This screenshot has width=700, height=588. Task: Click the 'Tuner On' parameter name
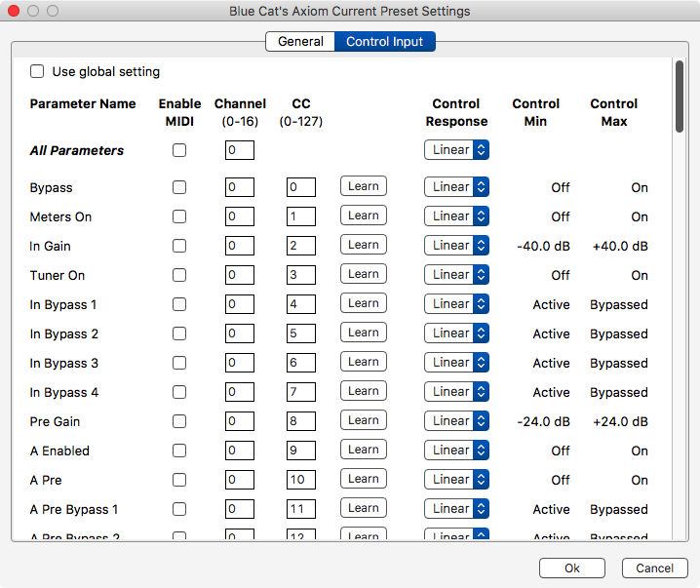pyautogui.click(x=58, y=275)
